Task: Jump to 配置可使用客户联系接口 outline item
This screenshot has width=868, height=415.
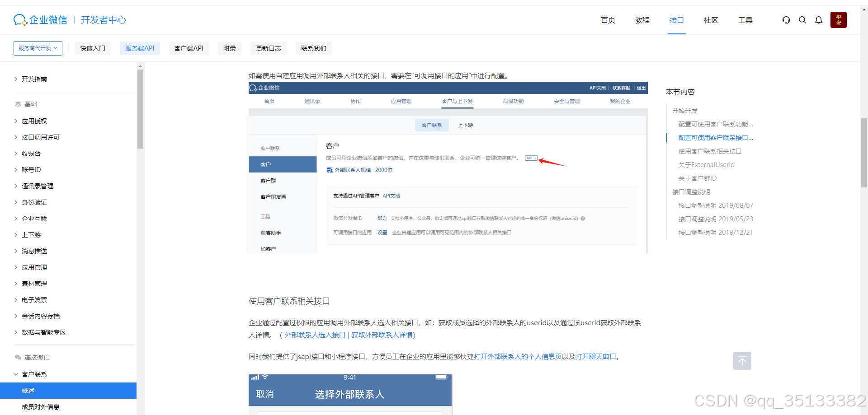Action: point(716,138)
